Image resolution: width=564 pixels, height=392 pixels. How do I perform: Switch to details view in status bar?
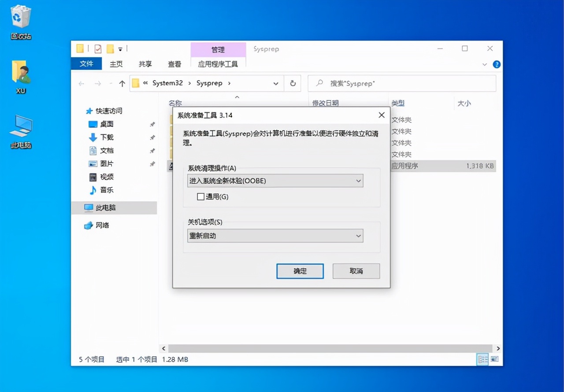click(x=483, y=359)
